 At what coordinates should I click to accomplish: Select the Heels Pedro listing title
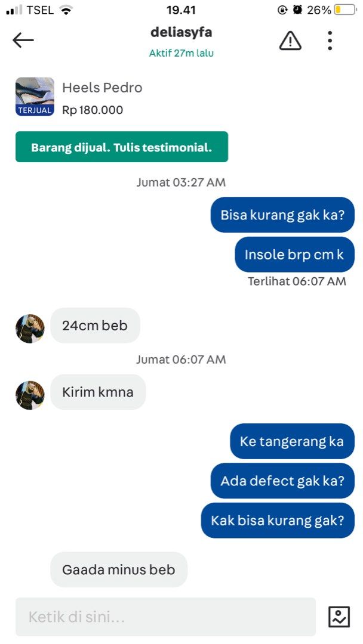102,88
